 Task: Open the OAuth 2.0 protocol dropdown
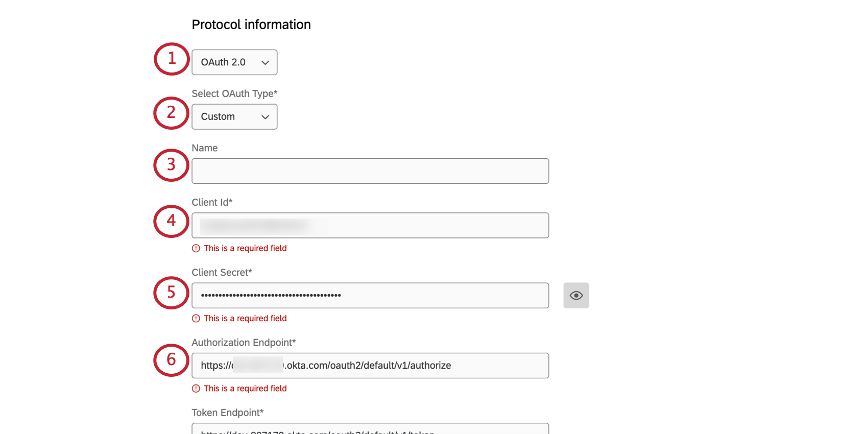pos(234,62)
